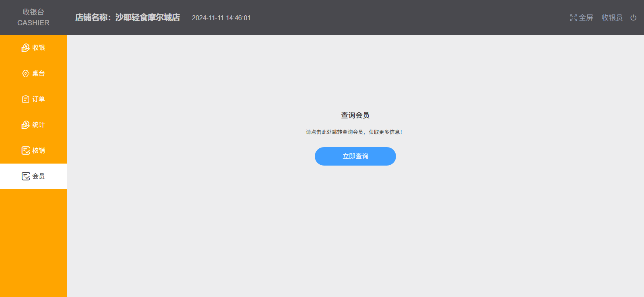Click the 统计 statistics icon in the sidebar
The height and width of the screenshot is (297, 644).
click(x=25, y=125)
